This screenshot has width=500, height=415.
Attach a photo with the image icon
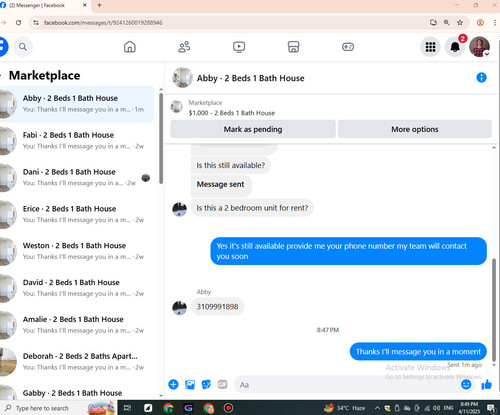click(x=190, y=384)
